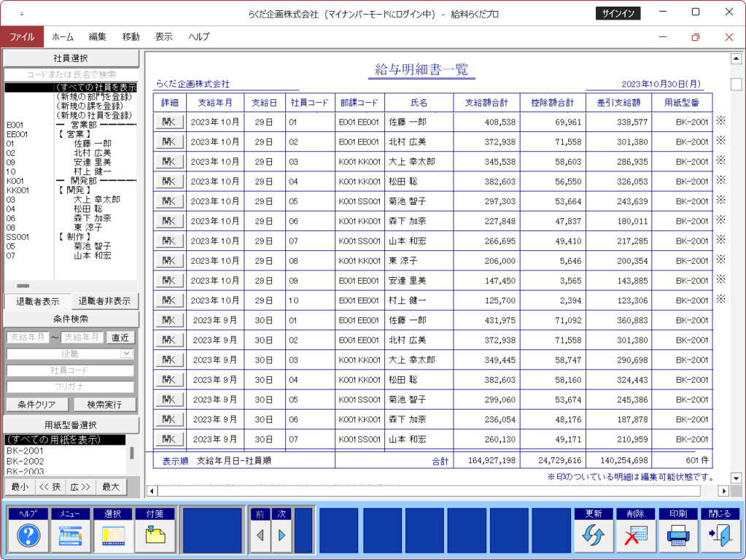
Task: Click the 検索実行 button
Action: click(x=105, y=405)
